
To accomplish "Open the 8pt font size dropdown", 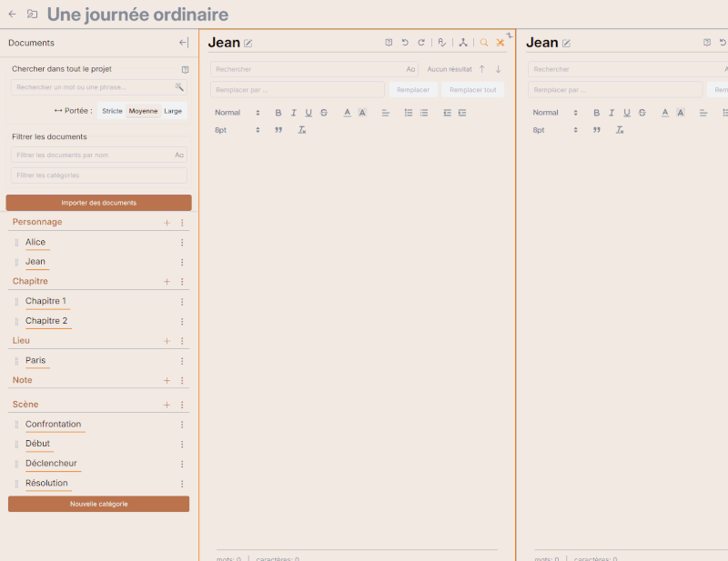I will coord(237,130).
